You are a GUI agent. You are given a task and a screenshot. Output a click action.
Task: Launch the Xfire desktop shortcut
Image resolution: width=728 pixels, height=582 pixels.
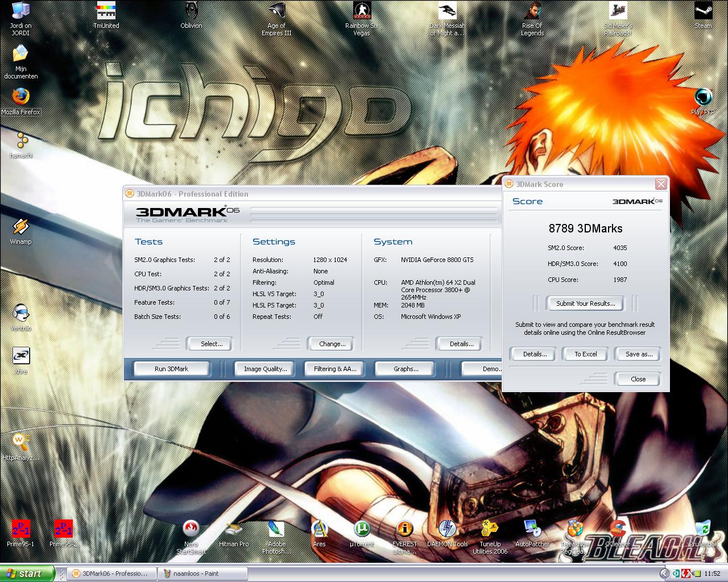pyautogui.click(x=21, y=361)
